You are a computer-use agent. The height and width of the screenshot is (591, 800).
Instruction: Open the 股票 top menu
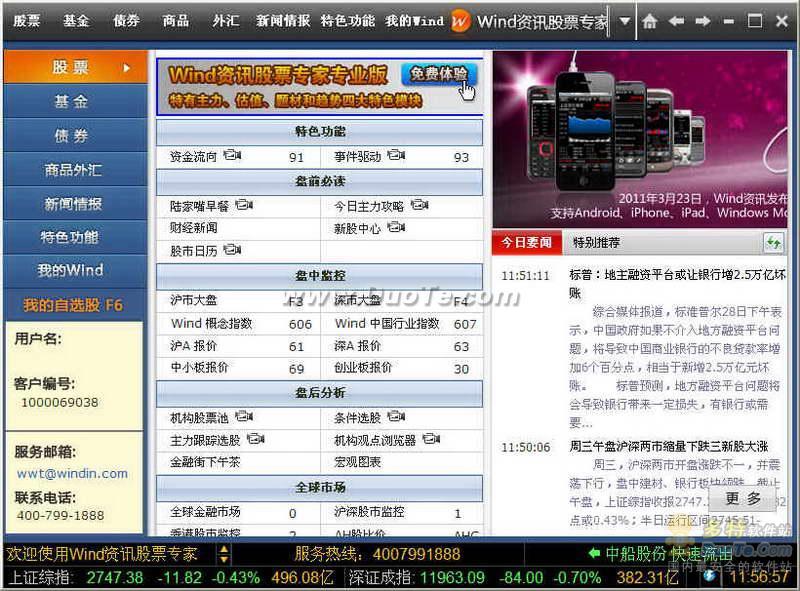click(27, 21)
